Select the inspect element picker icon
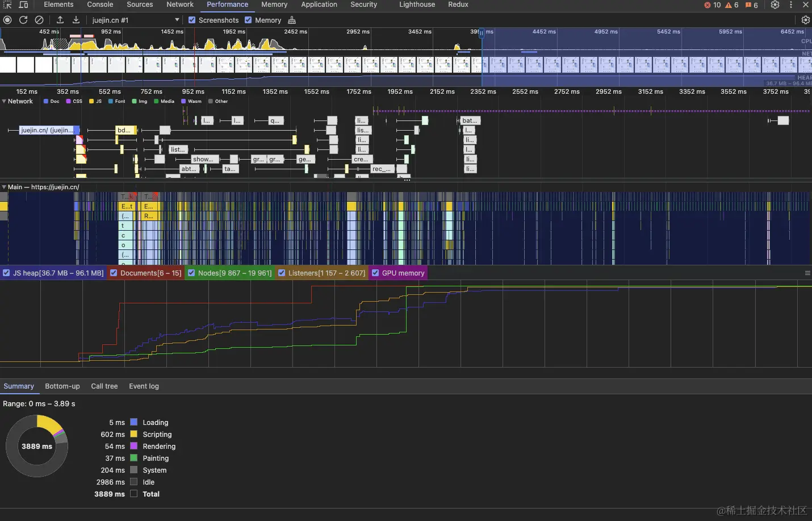This screenshot has width=812, height=521. (x=7, y=5)
